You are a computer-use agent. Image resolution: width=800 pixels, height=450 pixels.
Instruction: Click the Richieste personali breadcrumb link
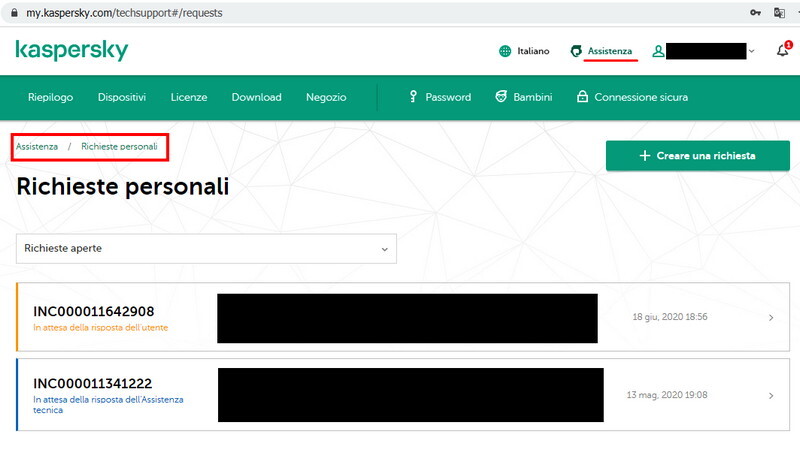[x=119, y=146]
